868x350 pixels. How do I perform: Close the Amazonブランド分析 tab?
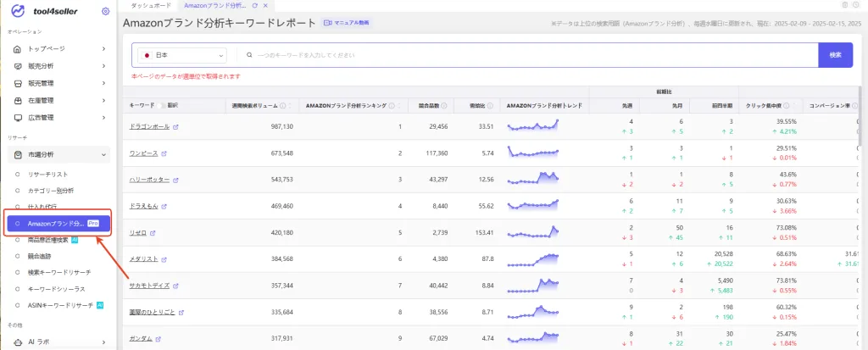pos(265,5)
